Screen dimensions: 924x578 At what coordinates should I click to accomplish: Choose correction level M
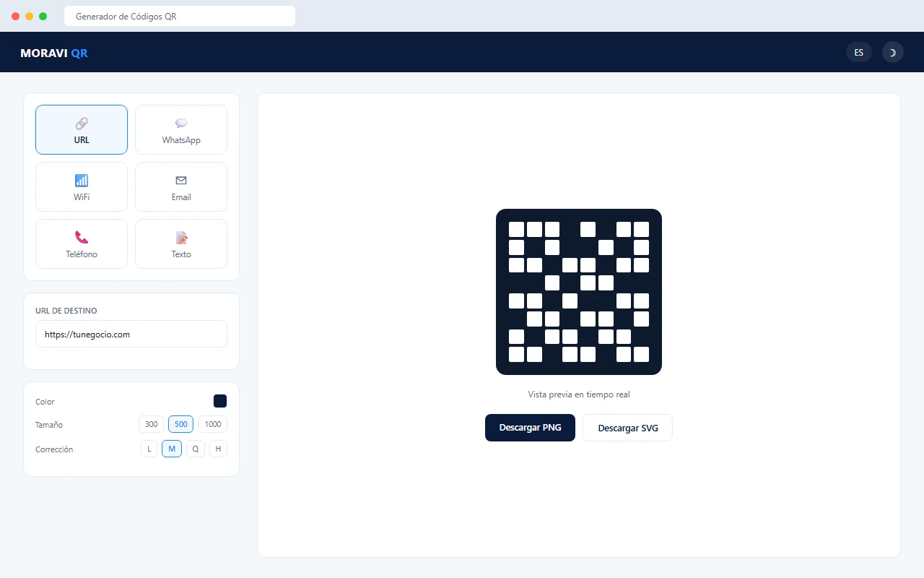pos(172,449)
